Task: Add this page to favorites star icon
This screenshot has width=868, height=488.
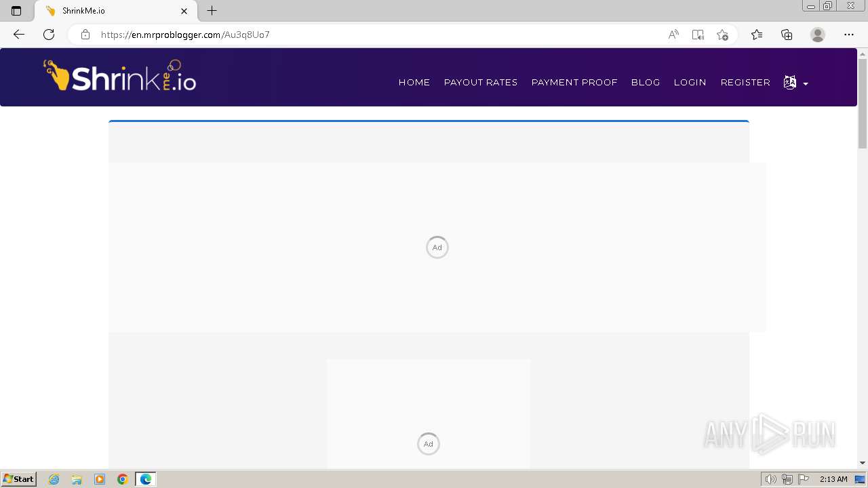Action: point(722,35)
